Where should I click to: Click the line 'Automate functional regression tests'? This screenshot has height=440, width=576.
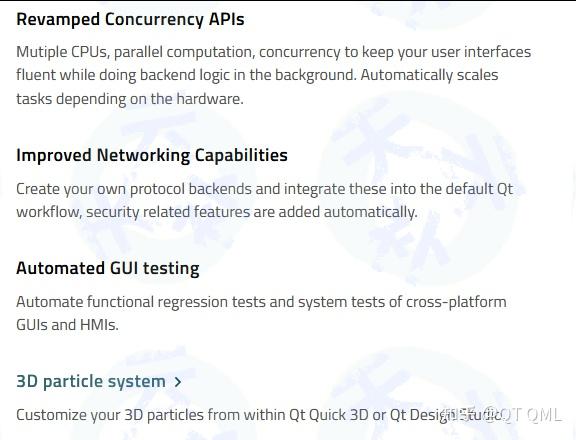(x=261, y=302)
